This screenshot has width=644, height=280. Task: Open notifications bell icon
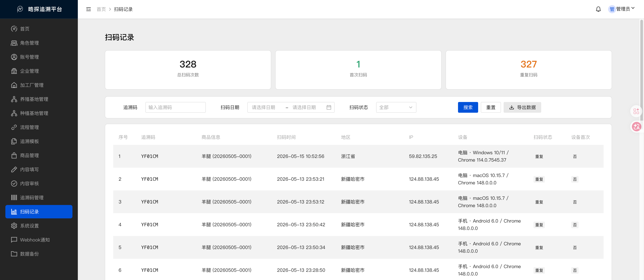click(598, 9)
